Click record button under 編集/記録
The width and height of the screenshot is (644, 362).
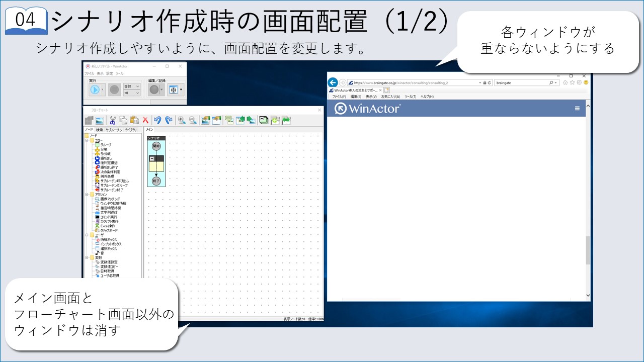(x=154, y=89)
